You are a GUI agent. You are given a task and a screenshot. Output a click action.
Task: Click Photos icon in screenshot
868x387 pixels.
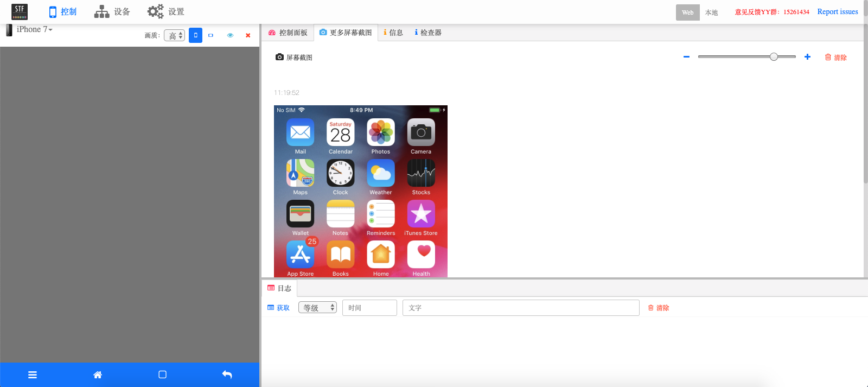click(381, 132)
